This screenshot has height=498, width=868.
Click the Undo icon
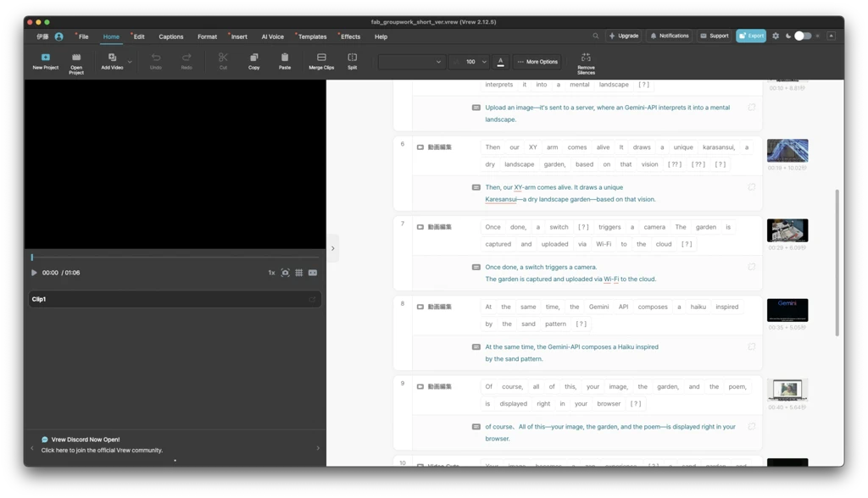pos(156,57)
